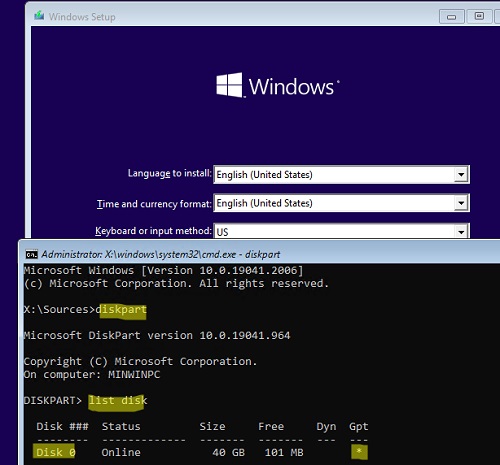Click the 'Disk 0' row entry

click(x=56, y=452)
